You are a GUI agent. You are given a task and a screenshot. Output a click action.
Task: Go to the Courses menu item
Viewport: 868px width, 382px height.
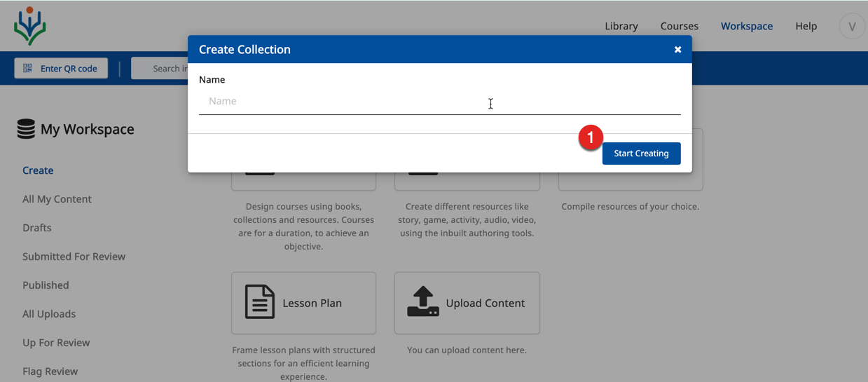click(679, 26)
